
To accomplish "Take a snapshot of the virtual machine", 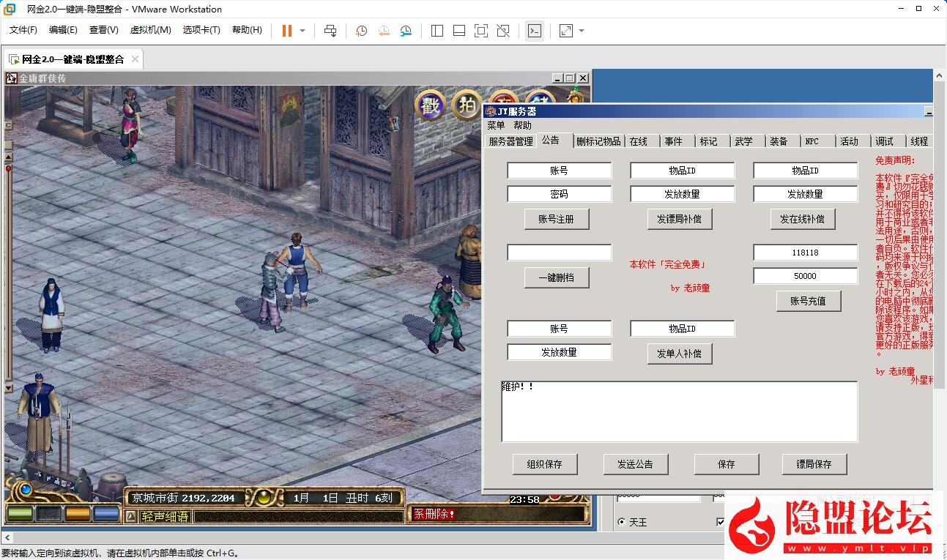I will [360, 31].
